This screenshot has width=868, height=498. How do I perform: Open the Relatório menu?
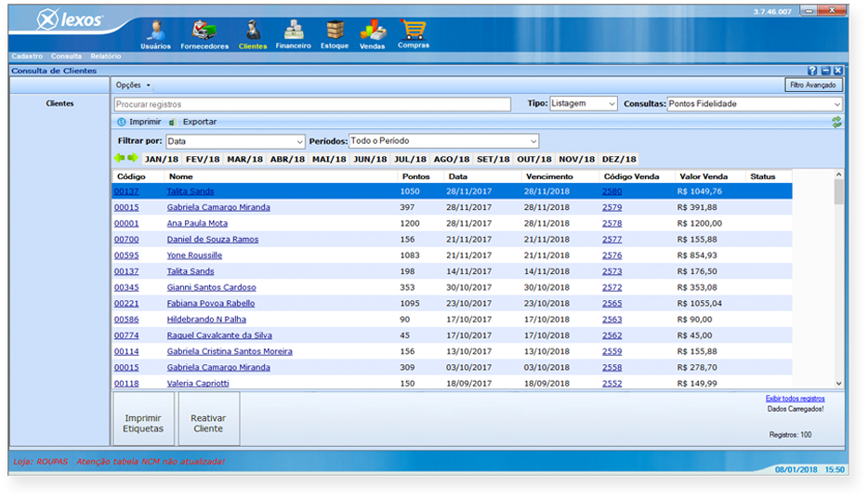pos(105,57)
